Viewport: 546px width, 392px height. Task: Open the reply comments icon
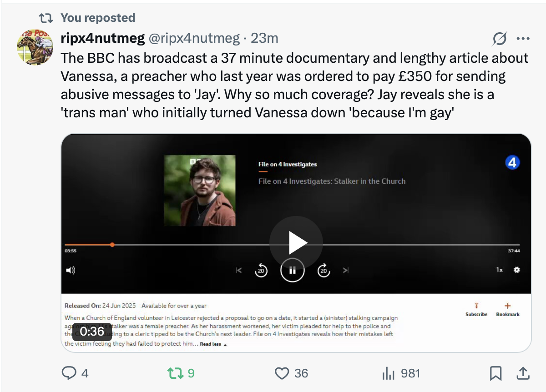[69, 373]
